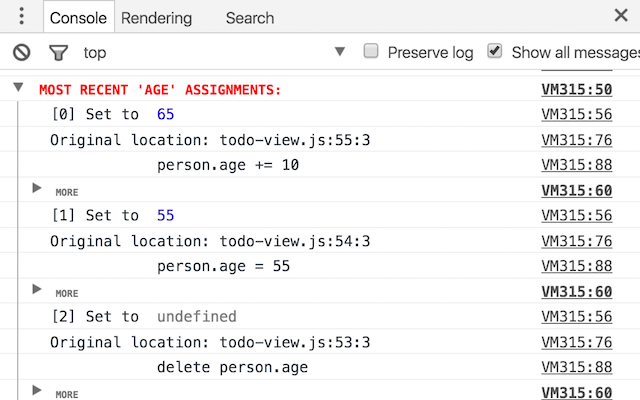Switch to the Rendering tab
The height and width of the screenshot is (400, 640).
pyautogui.click(x=156, y=18)
